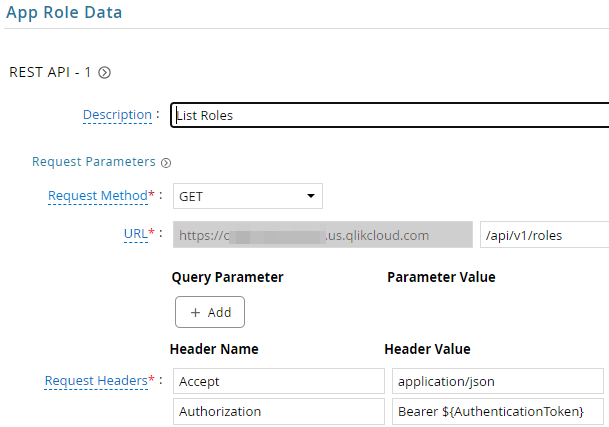This screenshot has height=427, width=609.
Task: Open the Request Method GET dropdown
Action: [248, 196]
